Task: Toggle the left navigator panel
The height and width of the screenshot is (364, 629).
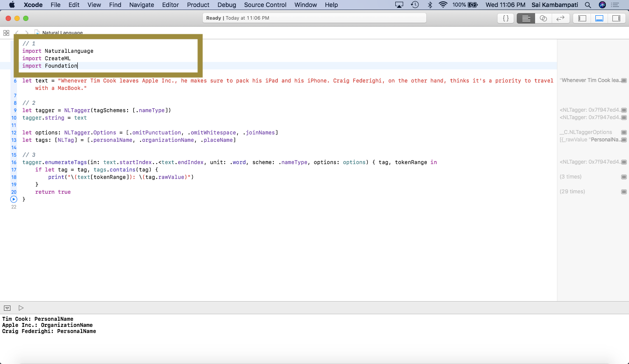Action: pos(582,18)
